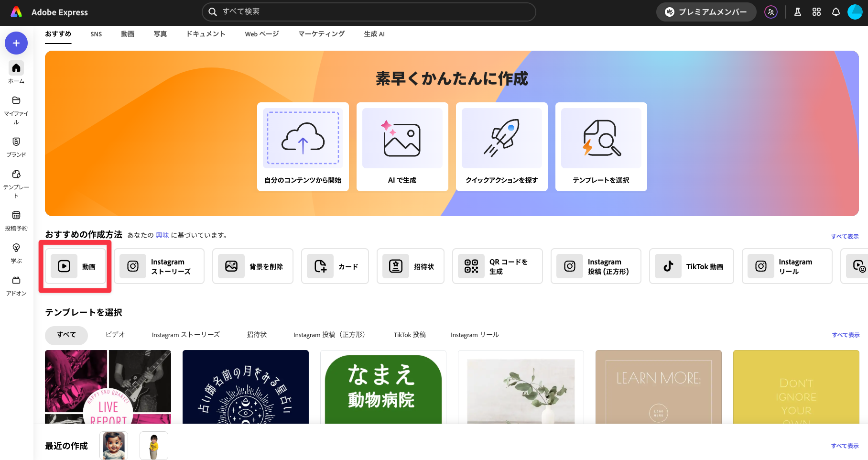Choose 招待状 option
Image resolution: width=868 pixels, height=460 pixels.
(411, 266)
